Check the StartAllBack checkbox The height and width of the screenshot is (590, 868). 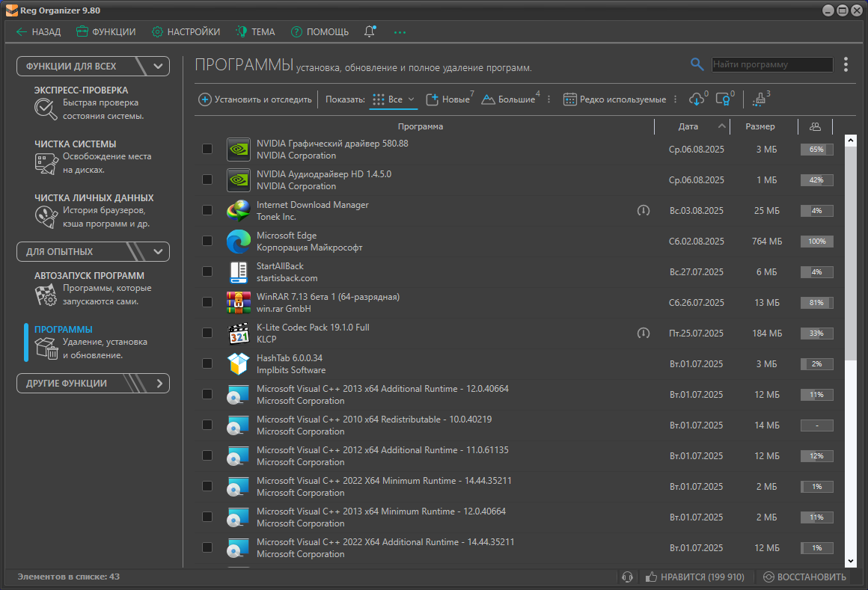(x=207, y=272)
